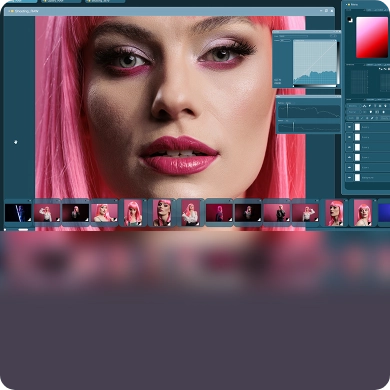Open the filmstrip close-up of the face turned sideways
The width and height of the screenshot is (390, 390).
click(334, 213)
